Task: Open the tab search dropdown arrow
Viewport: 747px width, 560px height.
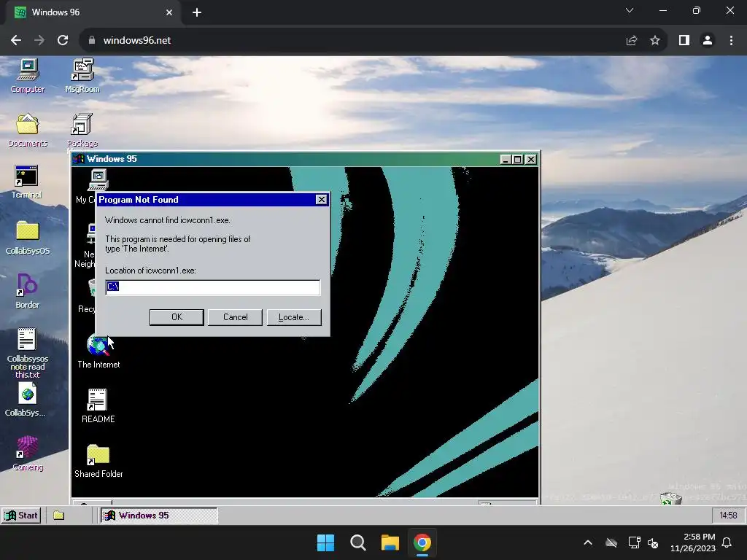Action: (x=630, y=10)
